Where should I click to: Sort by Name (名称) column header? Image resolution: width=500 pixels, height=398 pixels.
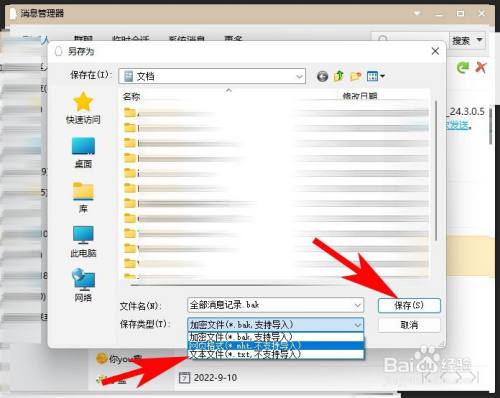(132, 97)
